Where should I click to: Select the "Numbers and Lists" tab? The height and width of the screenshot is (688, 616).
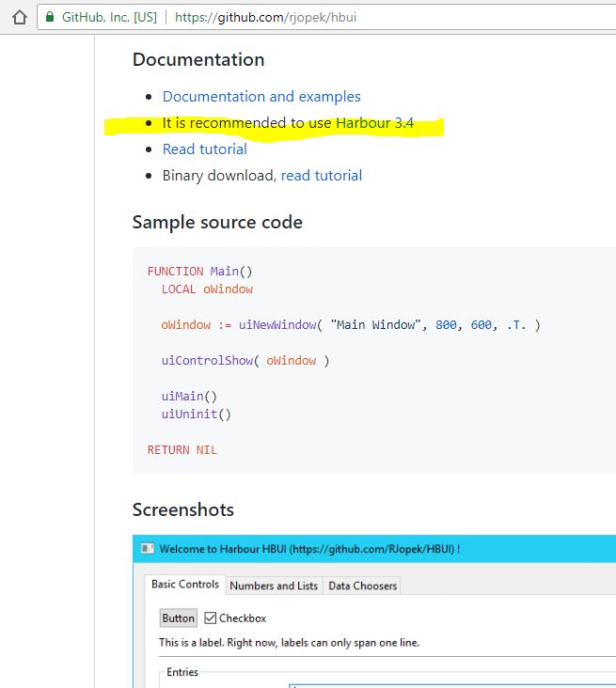click(274, 586)
